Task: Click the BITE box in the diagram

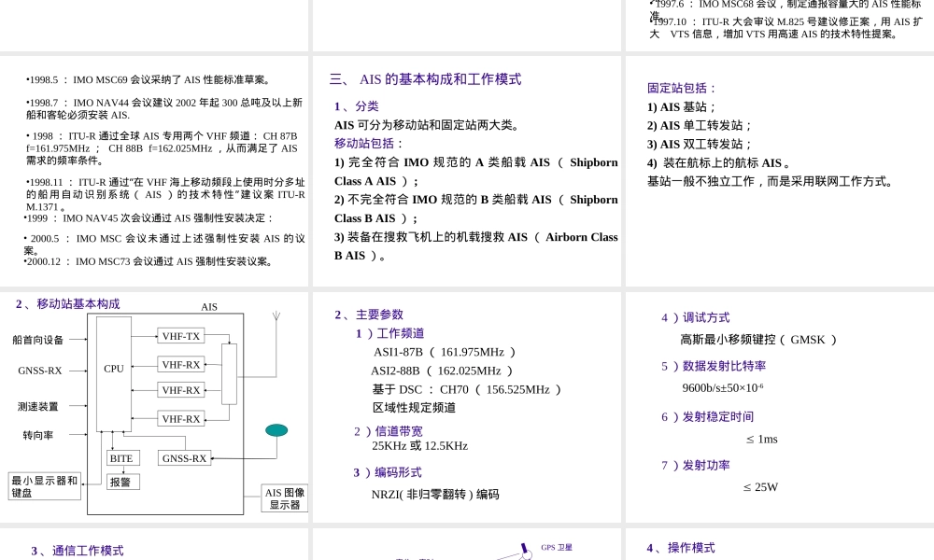Action: coord(123,458)
